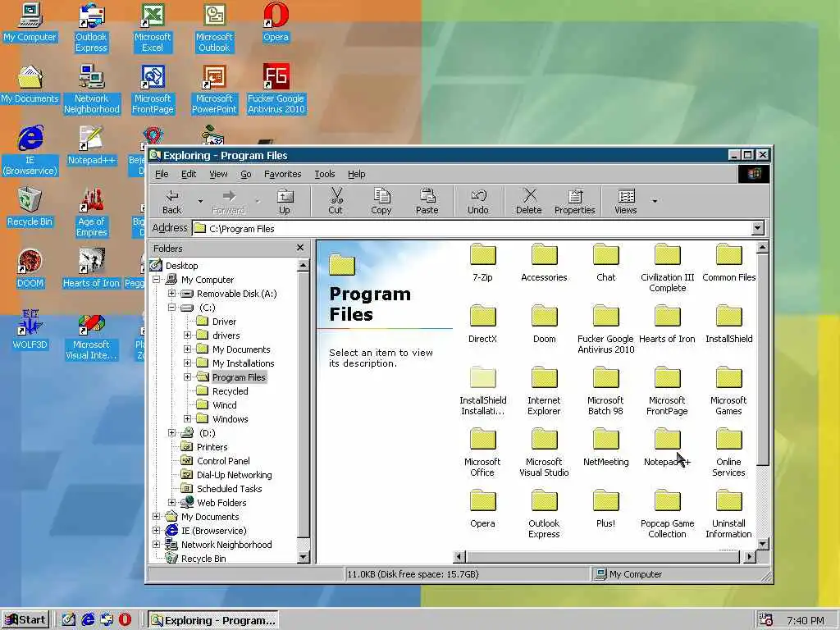
Task: Click the Undo toolbar icon
Action: [x=478, y=202]
